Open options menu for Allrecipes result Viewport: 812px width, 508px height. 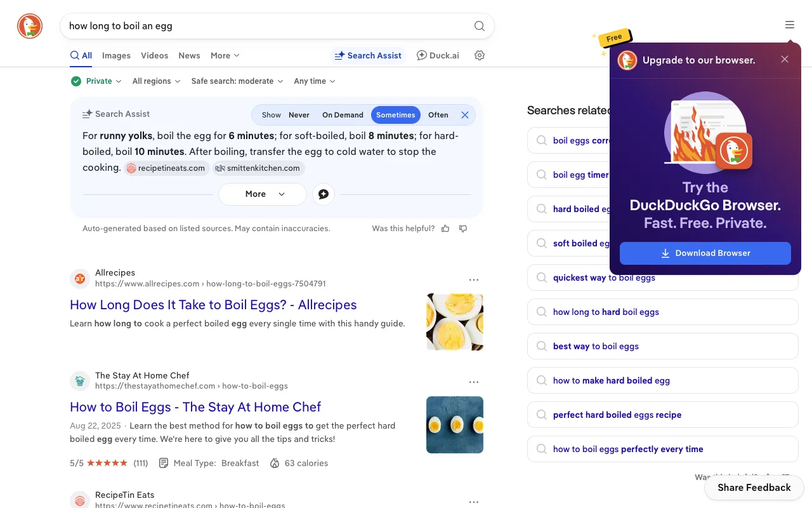coord(474,279)
